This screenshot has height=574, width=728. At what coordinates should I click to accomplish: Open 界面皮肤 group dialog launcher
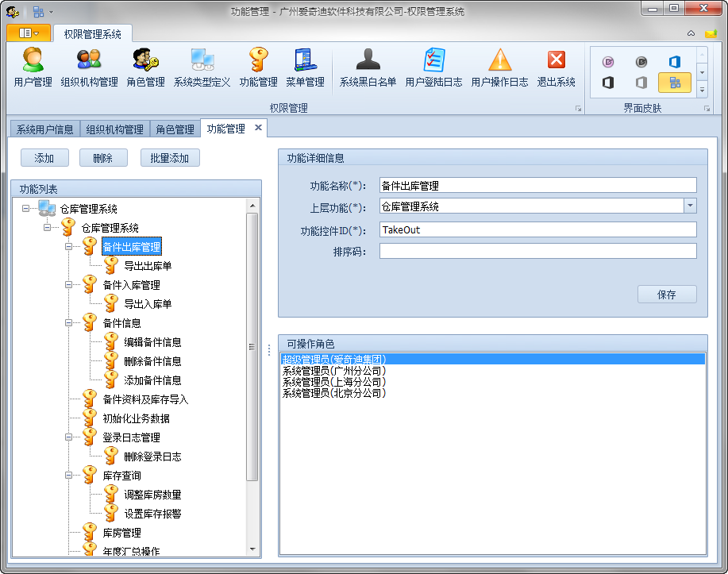(x=707, y=109)
